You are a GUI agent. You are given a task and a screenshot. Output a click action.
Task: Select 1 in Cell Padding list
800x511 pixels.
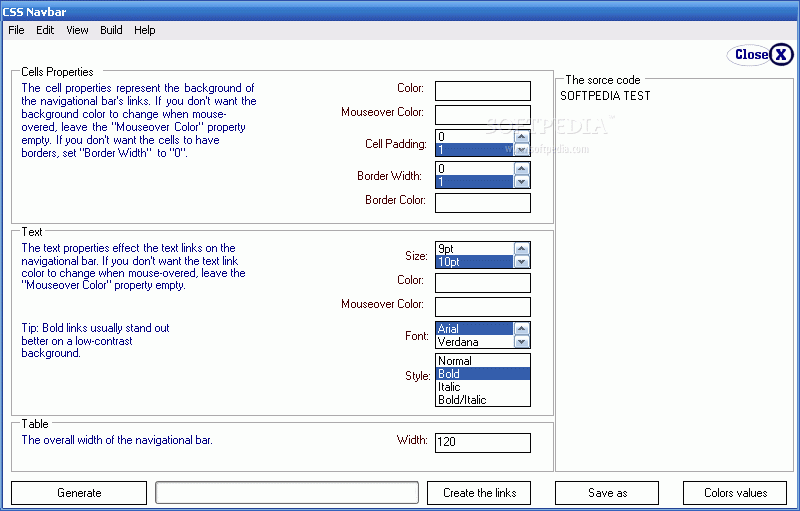click(x=474, y=149)
